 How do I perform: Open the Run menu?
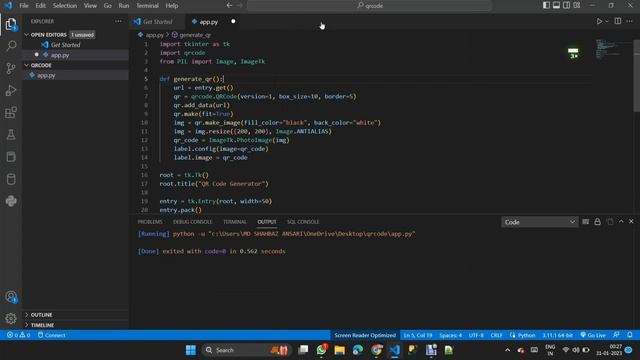(124, 6)
